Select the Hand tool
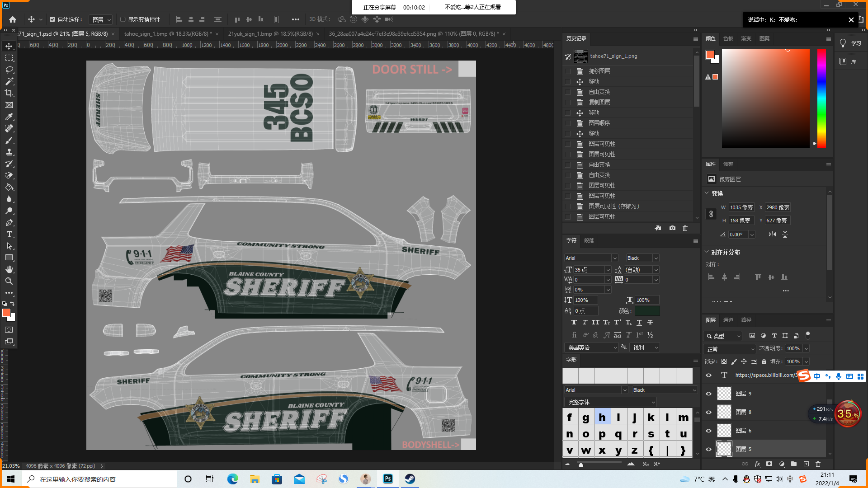 pyautogui.click(x=9, y=269)
